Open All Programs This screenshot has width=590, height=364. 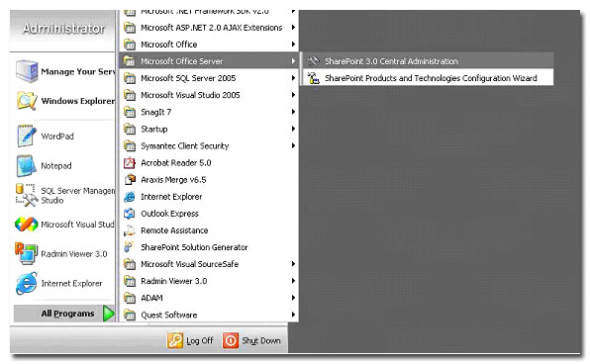[64, 314]
